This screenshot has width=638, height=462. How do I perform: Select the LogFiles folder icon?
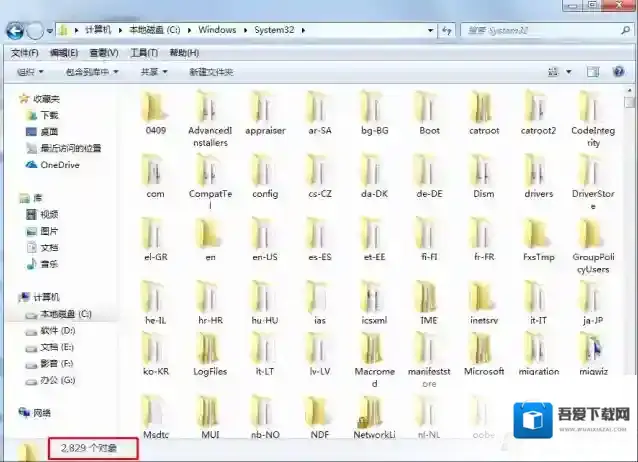(210, 348)
